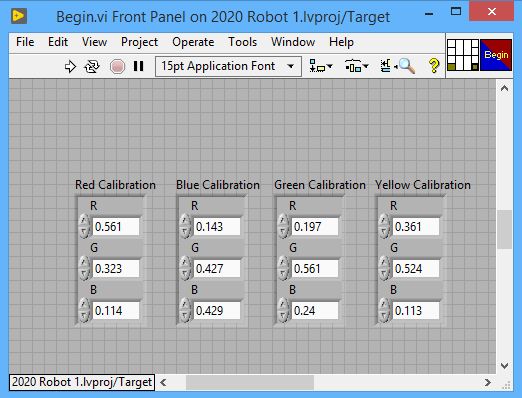
Task: Click the Begin VI icon
Action: click(496, 55)
